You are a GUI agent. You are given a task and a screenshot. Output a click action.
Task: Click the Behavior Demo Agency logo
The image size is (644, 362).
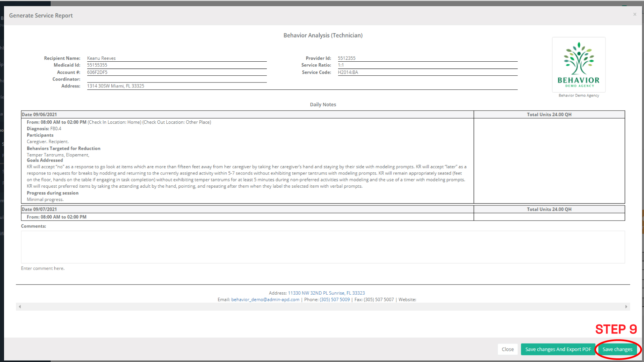click(578, 64)
